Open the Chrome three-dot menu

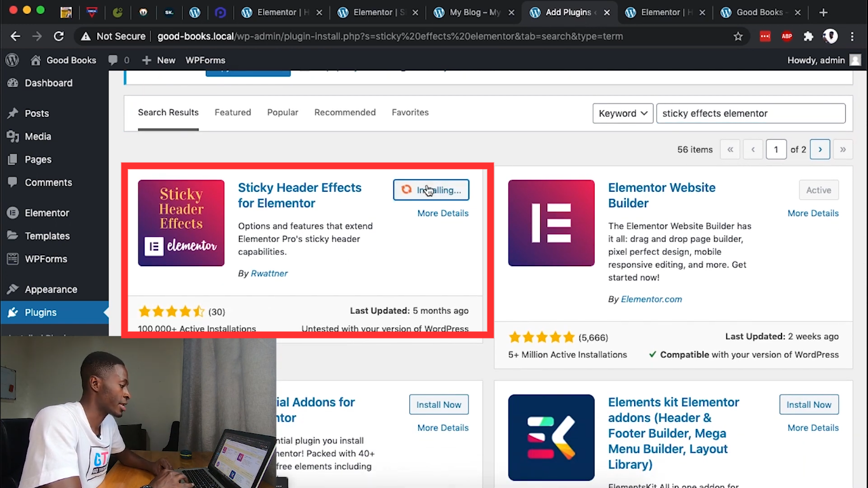pos(852,36)
